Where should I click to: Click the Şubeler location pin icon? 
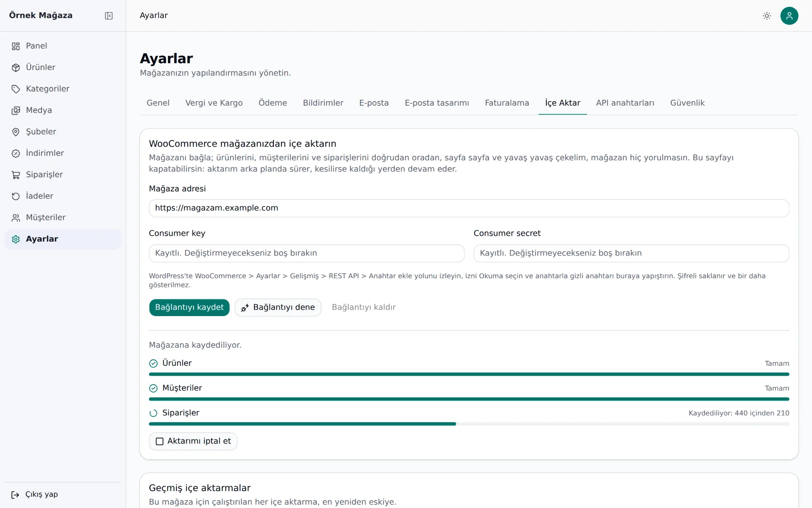point(16,132)
